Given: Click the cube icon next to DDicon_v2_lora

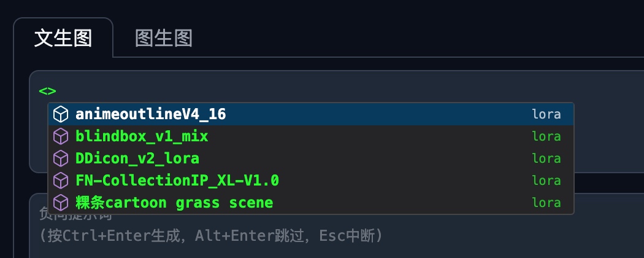Looking at the screenshot, I should click(60, 158).
